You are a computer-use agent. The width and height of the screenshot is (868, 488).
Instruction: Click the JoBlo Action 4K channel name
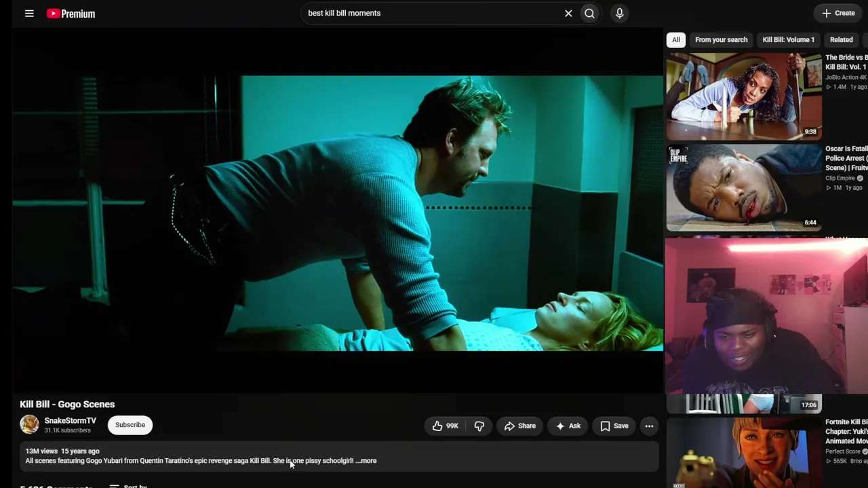point(846,77)
